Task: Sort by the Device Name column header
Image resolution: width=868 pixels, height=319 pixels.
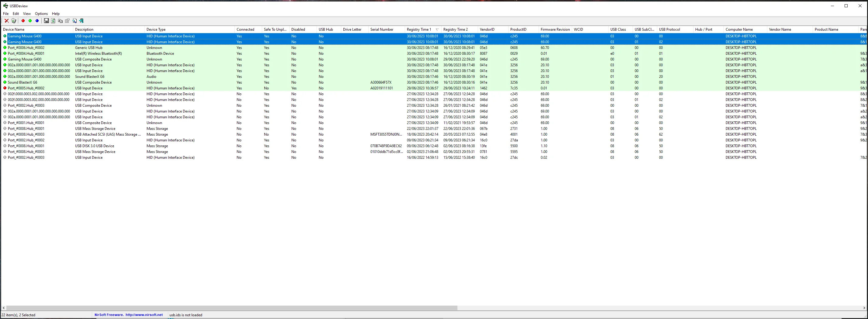Action: (37, 29)
